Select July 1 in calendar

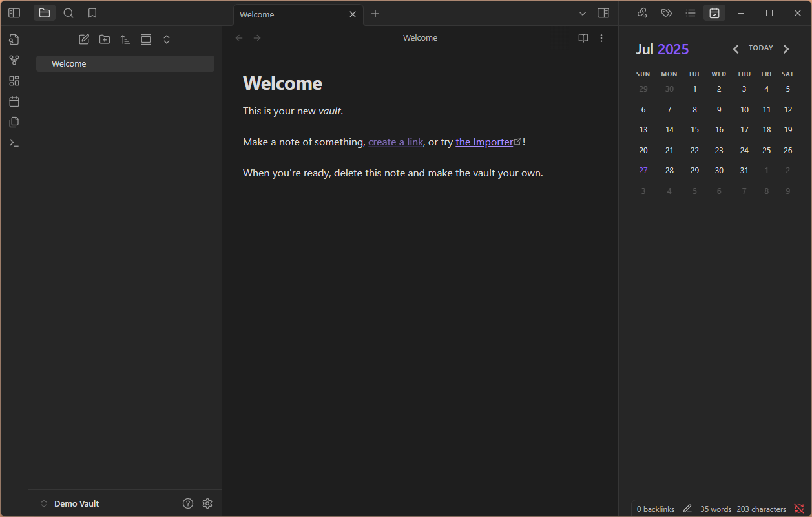click(694, 89)
